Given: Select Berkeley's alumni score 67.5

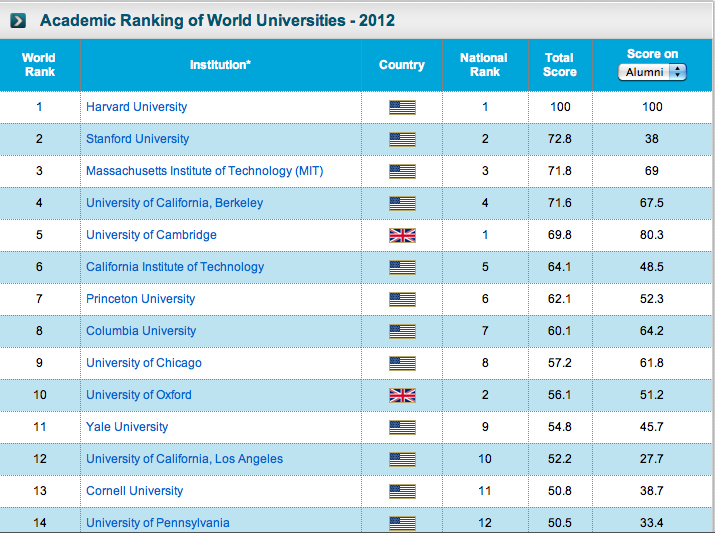Looking at the screenshot, I should tap(652, 203).
